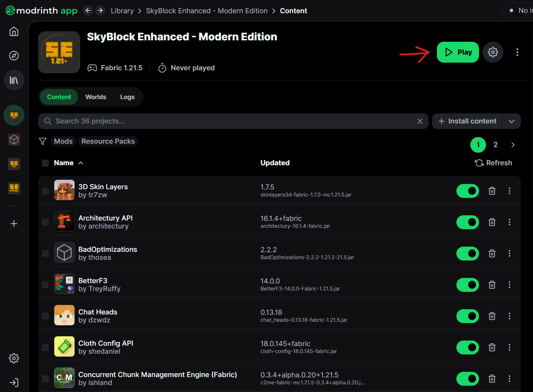This screenshot has height=392, width=533.
Task: Open more options for Architectury API
Action: 509,222
